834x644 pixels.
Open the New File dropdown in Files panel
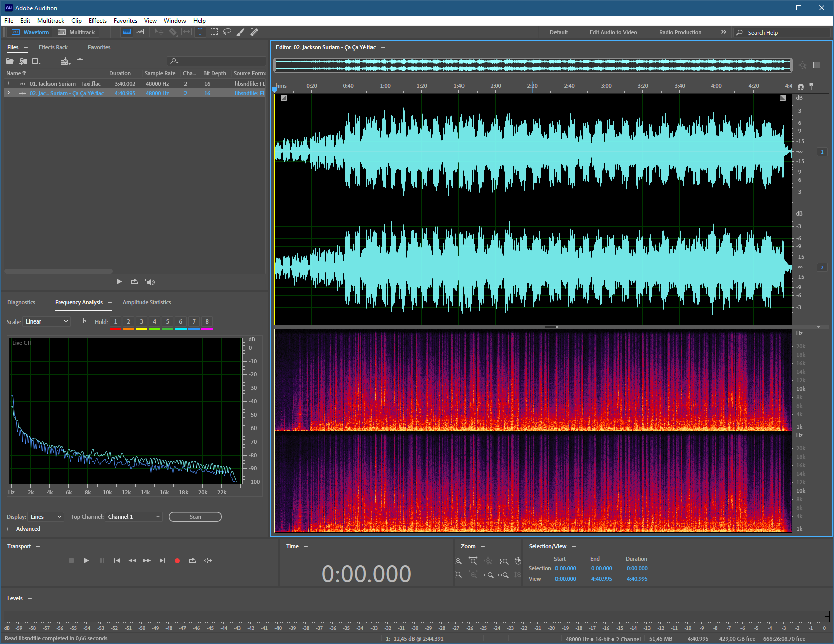tap(36, 61)
